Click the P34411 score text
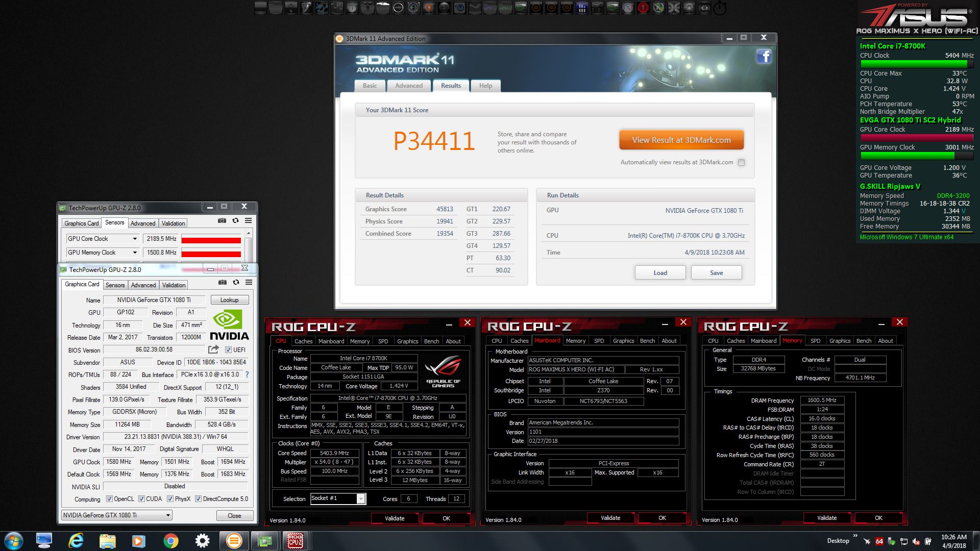Image resolution: width=980 pixels, height=551 pixels. tap(434, 141)
